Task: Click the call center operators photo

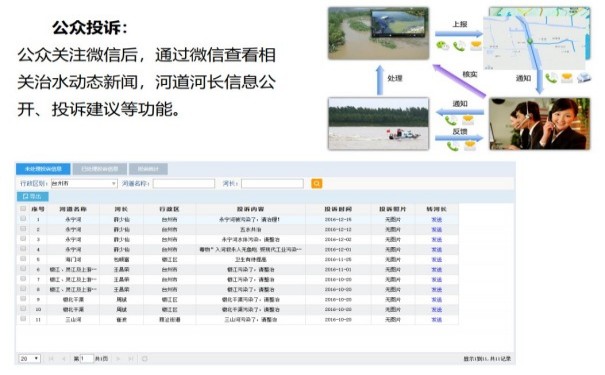Action: click(539, 124)
